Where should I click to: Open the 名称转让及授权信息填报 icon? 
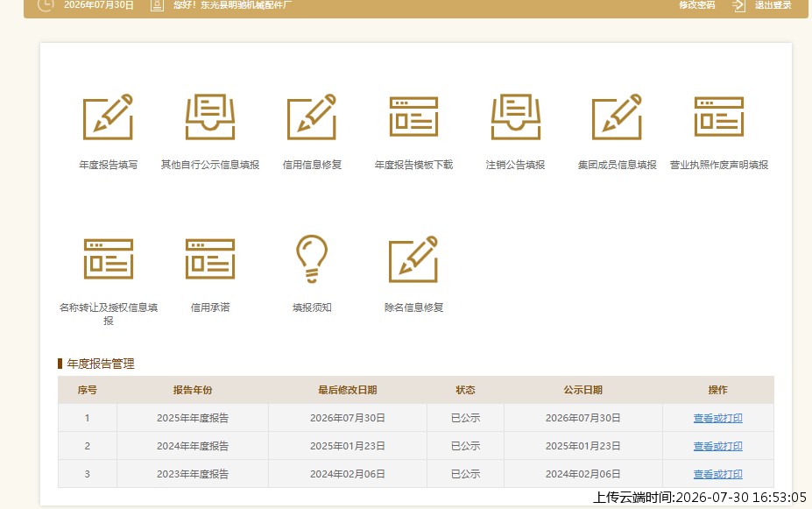click(x=109, y=258)
